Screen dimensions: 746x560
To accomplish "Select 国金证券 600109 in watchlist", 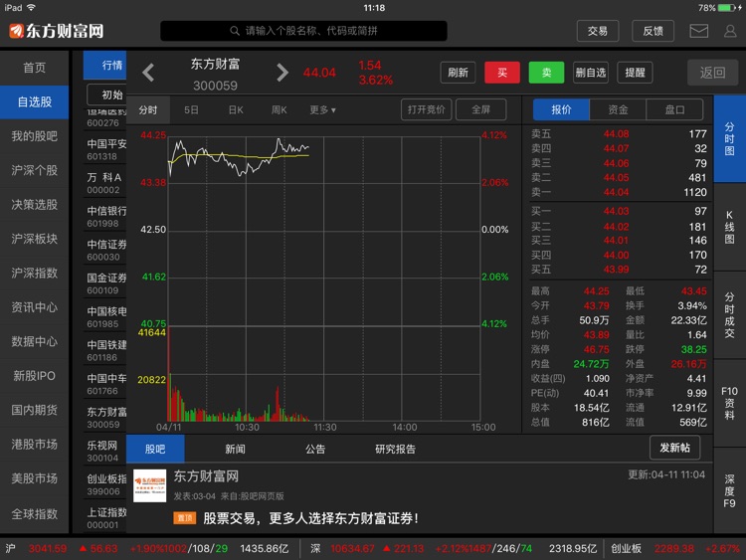I will [x=105, y=283].
